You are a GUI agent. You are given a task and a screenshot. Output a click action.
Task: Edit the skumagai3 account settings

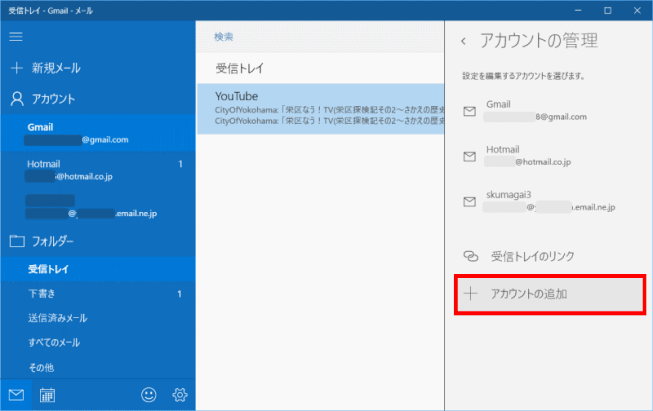pos(550,201)
